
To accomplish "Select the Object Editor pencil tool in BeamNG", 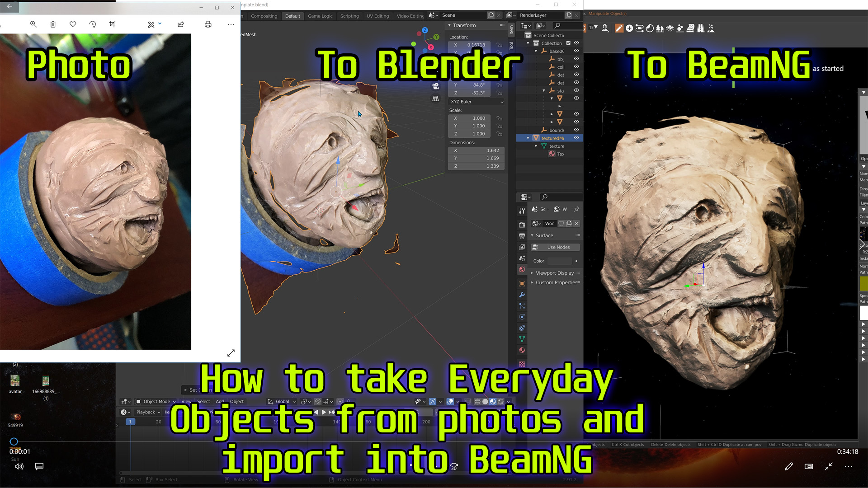I will tap(619, 28).
